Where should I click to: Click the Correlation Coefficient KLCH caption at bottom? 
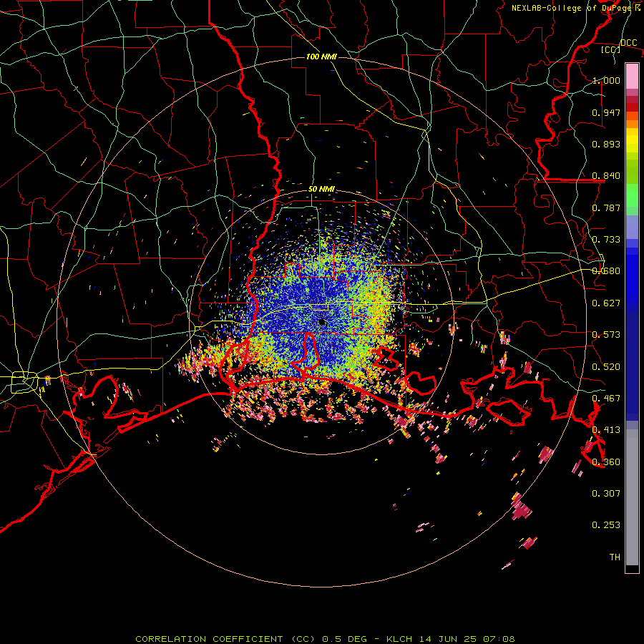(x=325, y=639)
